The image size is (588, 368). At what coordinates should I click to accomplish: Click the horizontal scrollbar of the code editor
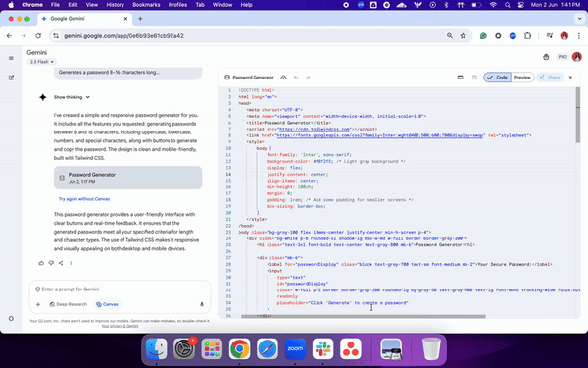coord(364,317)
